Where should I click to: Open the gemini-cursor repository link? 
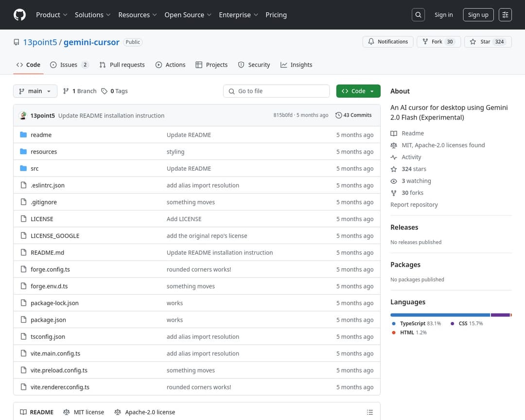91,42
